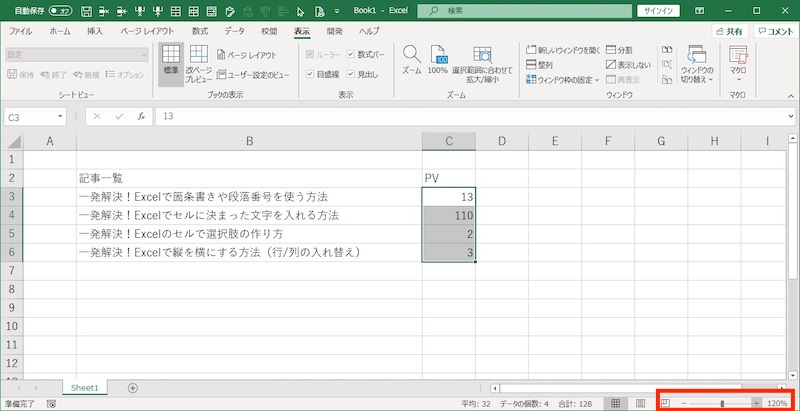Toggle the Gridlines (目盛線) checkbox

(x=309, y=74)
